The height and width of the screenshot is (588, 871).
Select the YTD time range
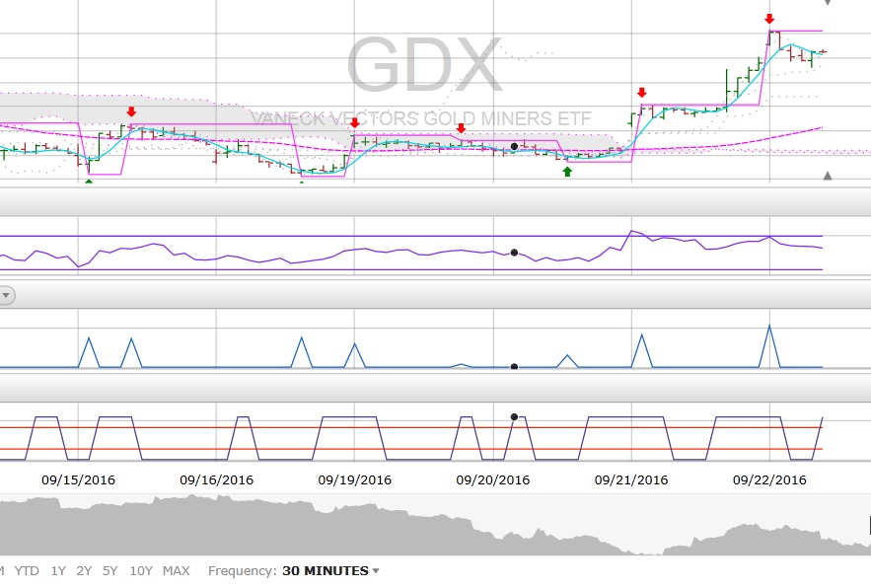pyautogui.click(x=27, y=571)
